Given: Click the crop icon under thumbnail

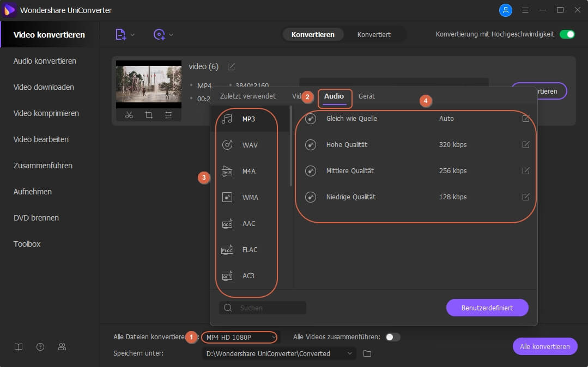Looking at the screenshot, I should pyautogui.click(x=149, y=115).
